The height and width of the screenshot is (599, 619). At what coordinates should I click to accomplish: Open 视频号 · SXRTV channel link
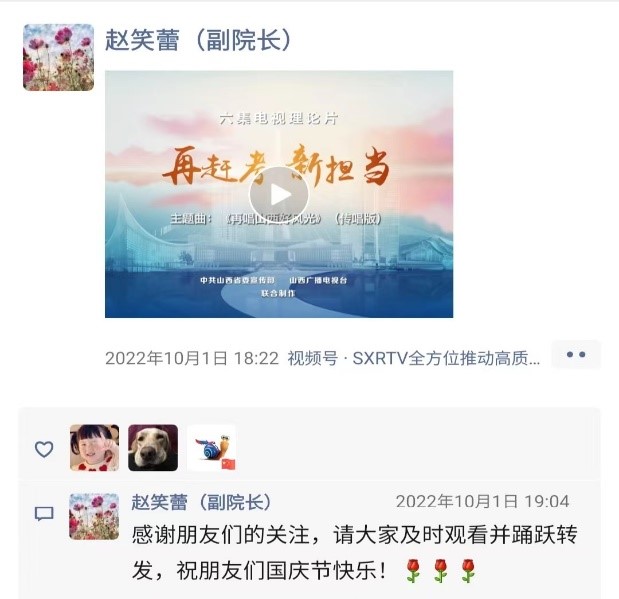414,359
